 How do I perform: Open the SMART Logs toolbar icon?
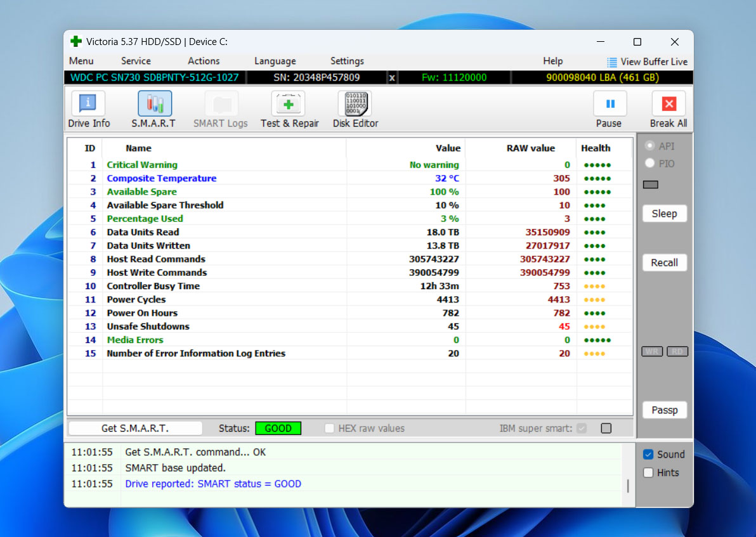coord(221,104)
